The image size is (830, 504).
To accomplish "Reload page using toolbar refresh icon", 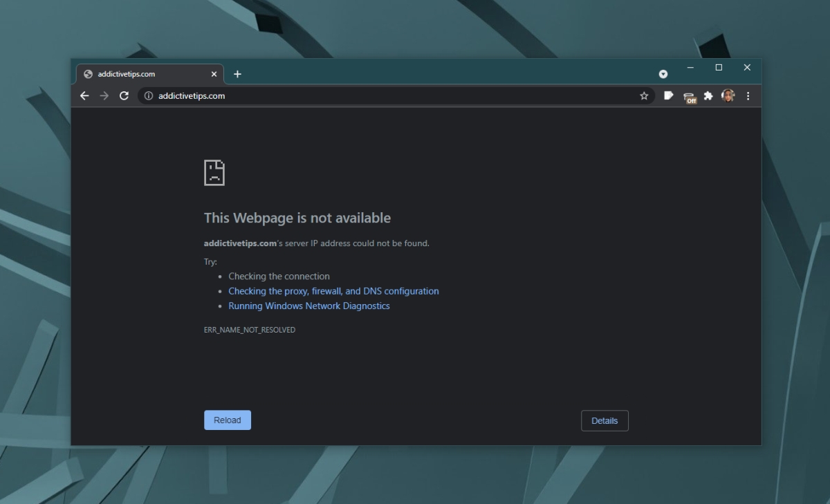I will [x=124, y=96].
